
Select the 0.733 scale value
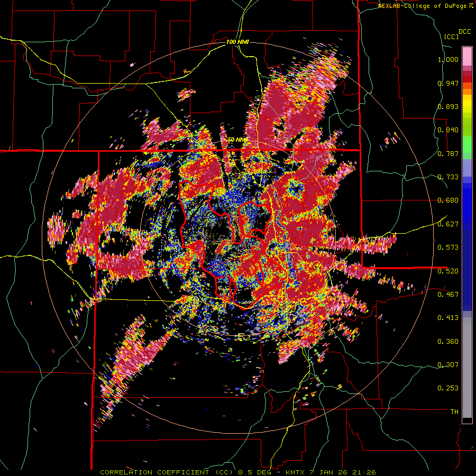click(448, 177)
